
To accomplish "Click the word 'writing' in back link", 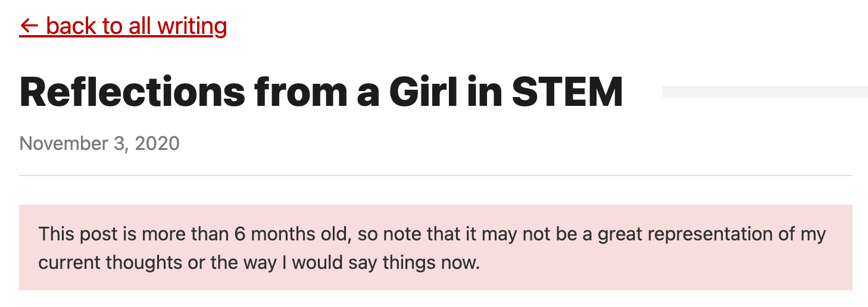I will click(192, 26).
